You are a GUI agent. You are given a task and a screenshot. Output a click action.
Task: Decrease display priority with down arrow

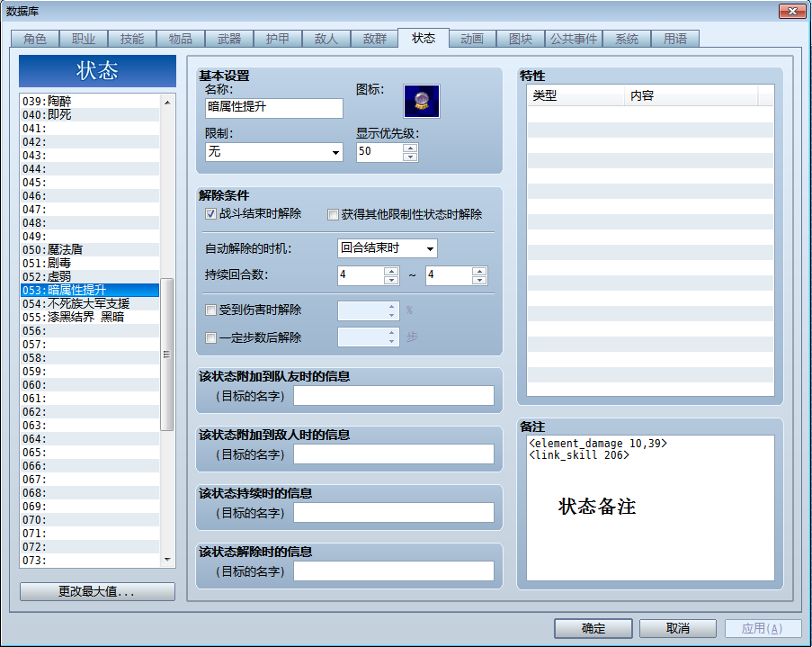[410, 157]
